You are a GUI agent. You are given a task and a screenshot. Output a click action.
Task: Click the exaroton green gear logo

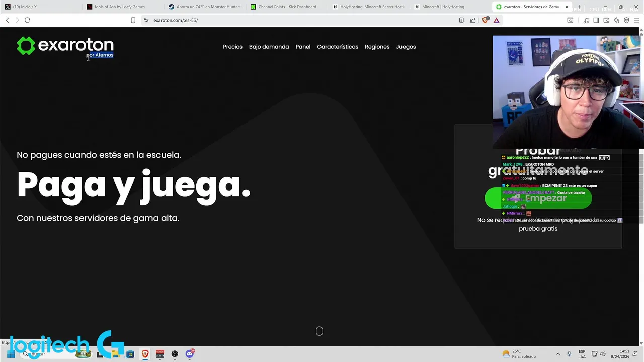[x=26, y=46]
